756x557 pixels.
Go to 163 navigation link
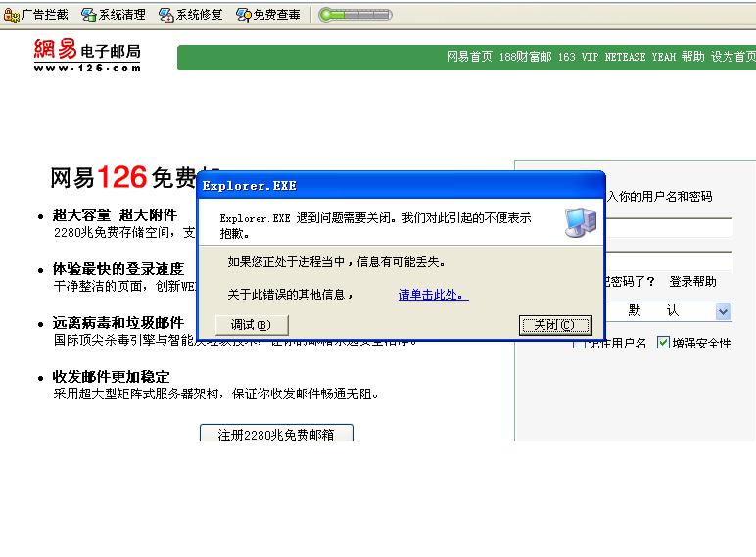pos(567,57)
